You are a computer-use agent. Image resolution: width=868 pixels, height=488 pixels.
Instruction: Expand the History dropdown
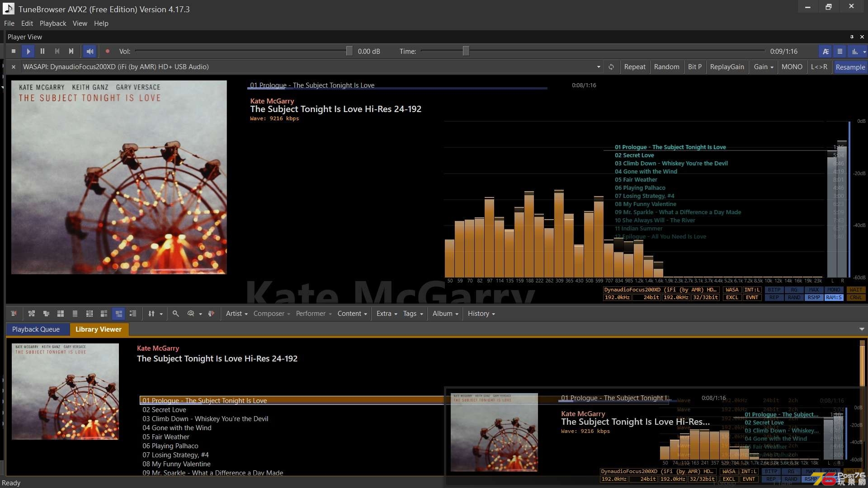click(481, 314)
